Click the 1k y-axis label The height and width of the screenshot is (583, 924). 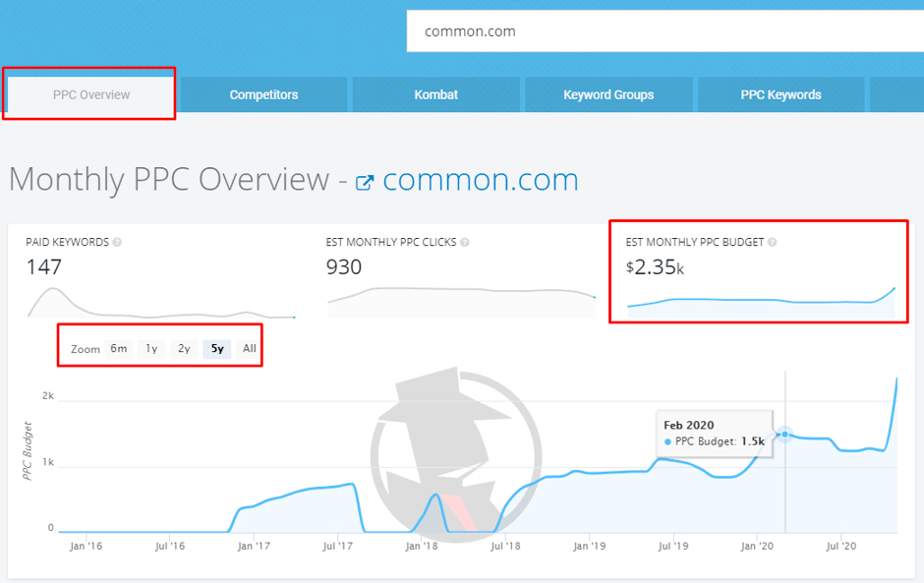tap(48, 461)
